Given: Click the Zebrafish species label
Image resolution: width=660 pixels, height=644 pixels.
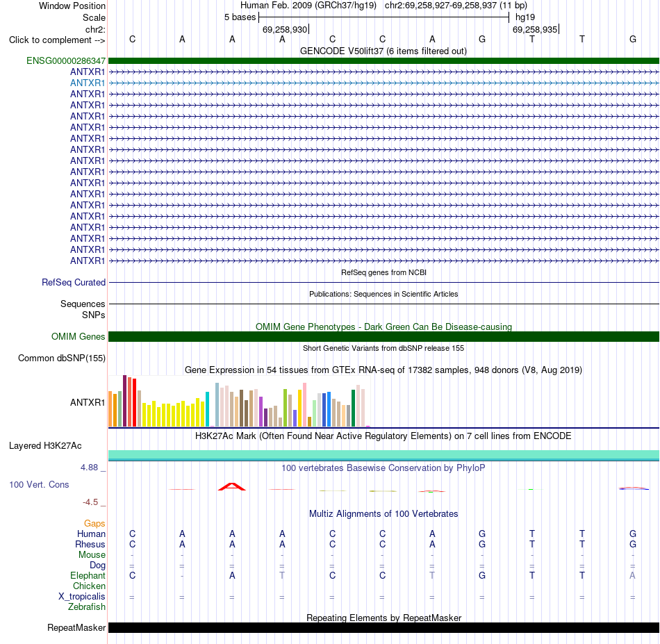Looking at the screenshot, I should (x=87, y=607).
